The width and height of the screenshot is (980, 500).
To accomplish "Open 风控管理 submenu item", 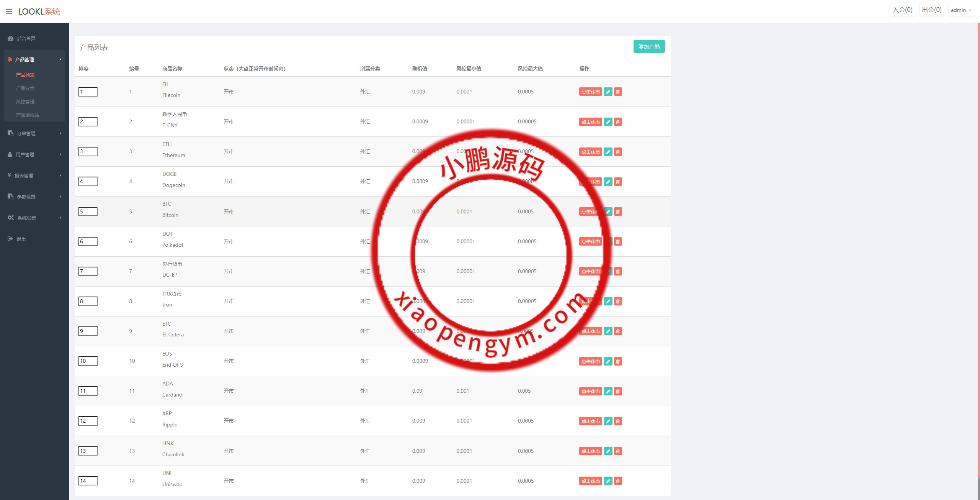I will click(25, 102).
